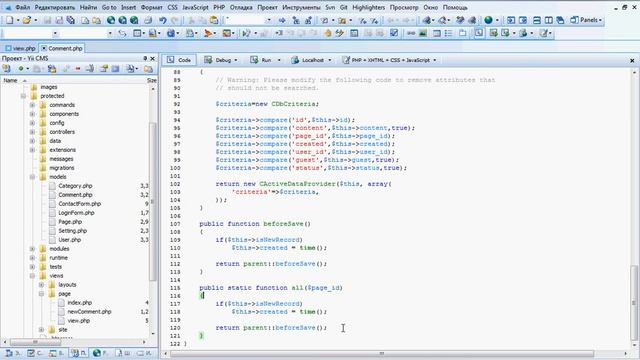Click the go arrow next to search box
The image size is (640, 360).
(282, 20)
